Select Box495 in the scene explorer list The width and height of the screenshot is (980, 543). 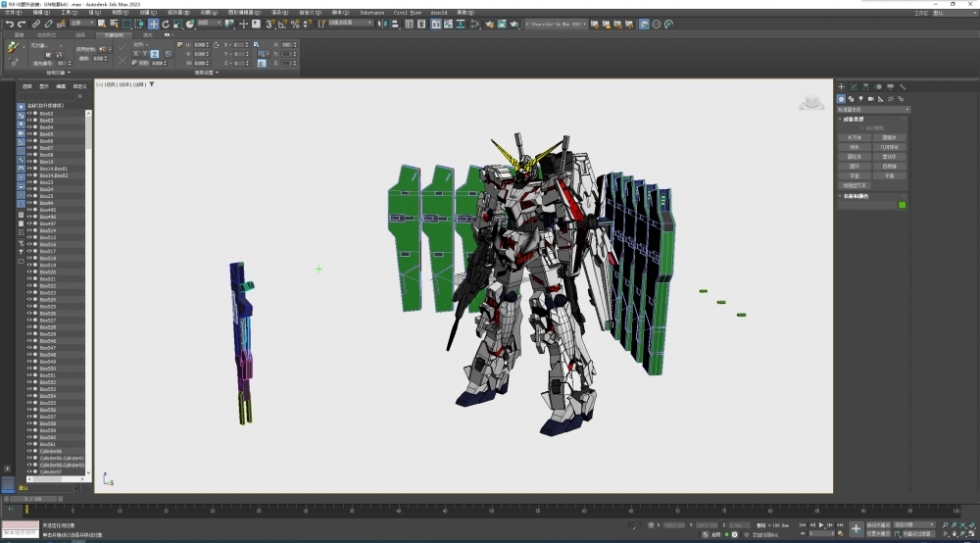(47, 210)
